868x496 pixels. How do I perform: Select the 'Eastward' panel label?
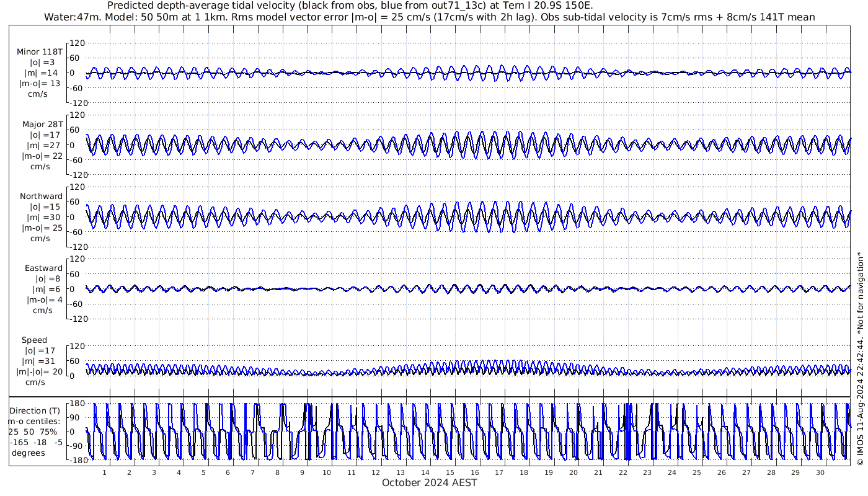[44, 268]
